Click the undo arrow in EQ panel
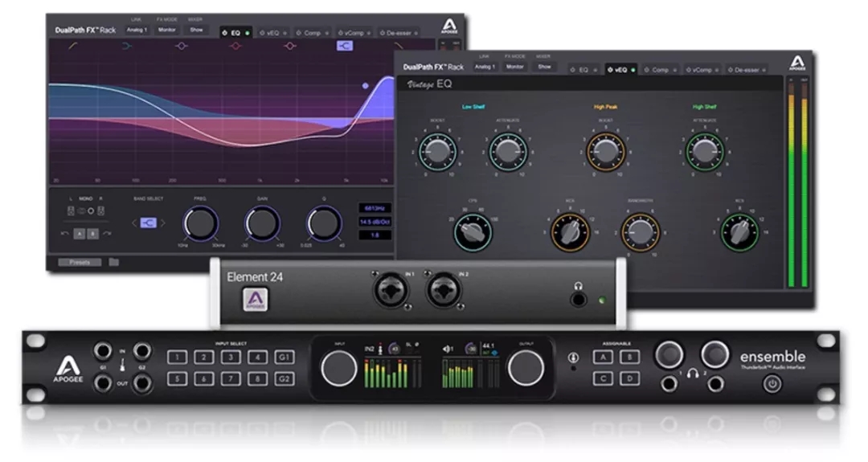This screenshot has height=462, width=868. click(63, 233)
